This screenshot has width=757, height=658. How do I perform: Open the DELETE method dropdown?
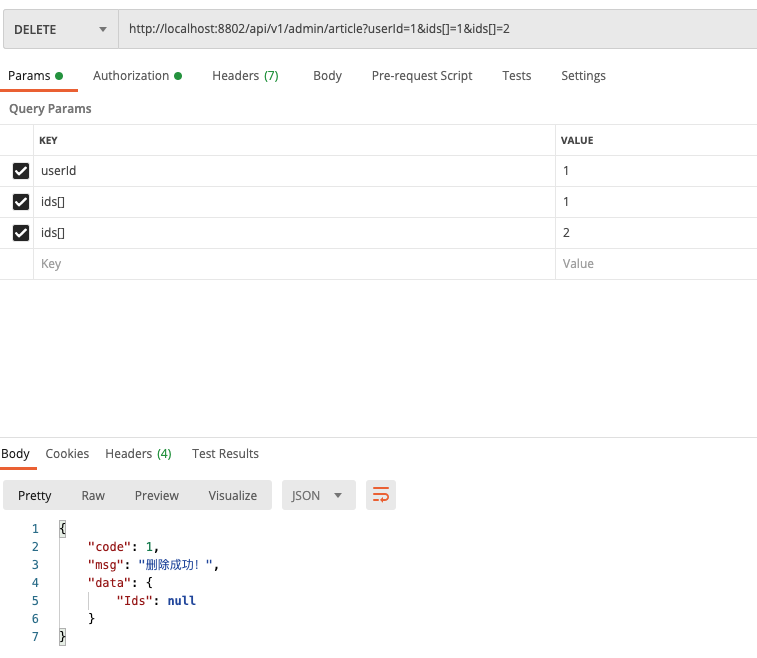click(60, 29)
